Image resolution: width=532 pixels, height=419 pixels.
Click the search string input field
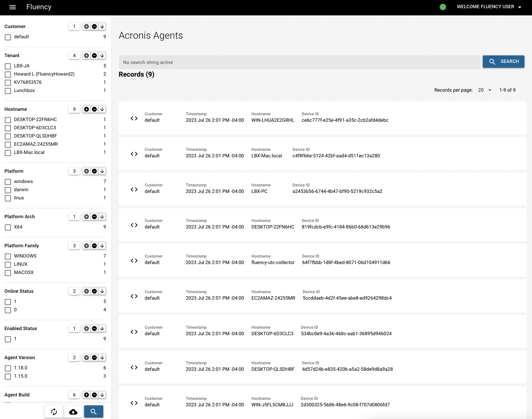point(299,62)
